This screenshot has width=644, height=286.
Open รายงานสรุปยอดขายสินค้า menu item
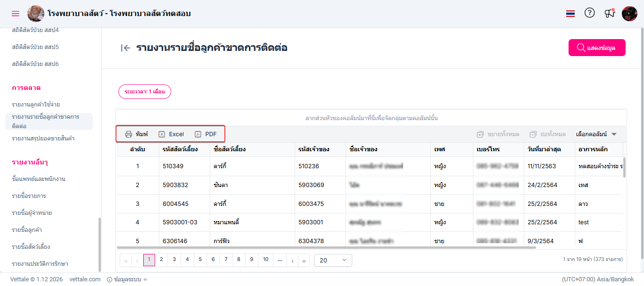(43, 139)
